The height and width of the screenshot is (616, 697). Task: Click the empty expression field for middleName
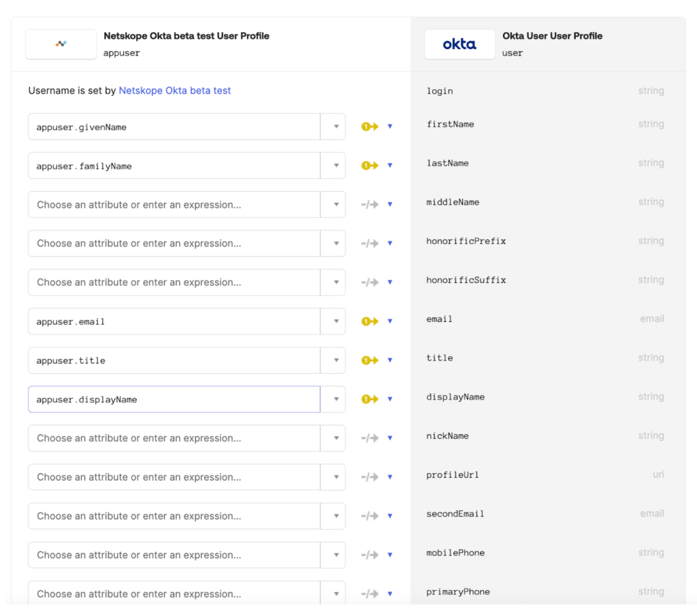coord(174,204)
